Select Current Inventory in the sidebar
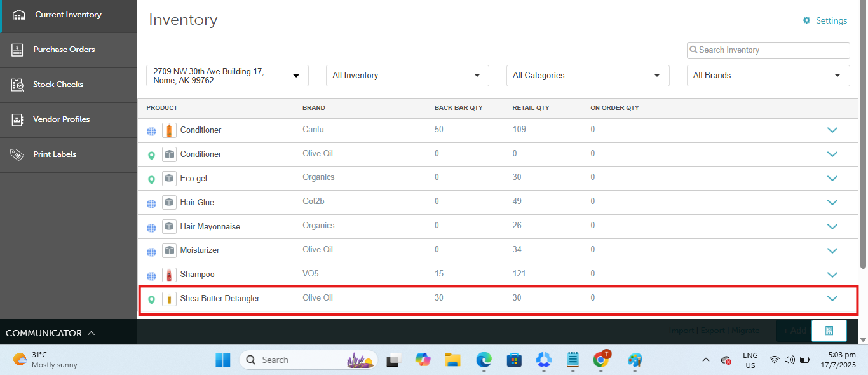868x375 pixels. (x=68, y=15)
